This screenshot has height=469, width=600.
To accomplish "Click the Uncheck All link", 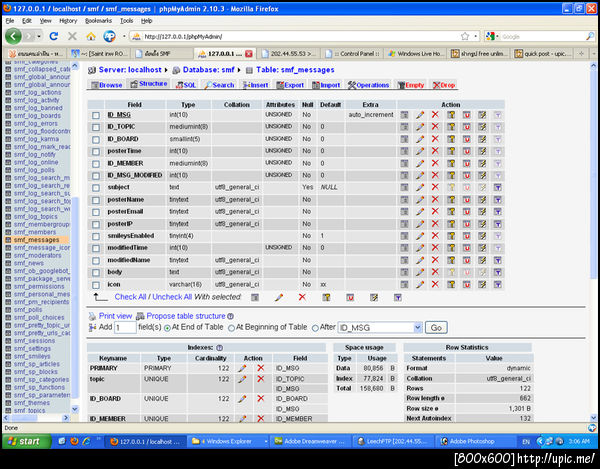I will (172, 297).
